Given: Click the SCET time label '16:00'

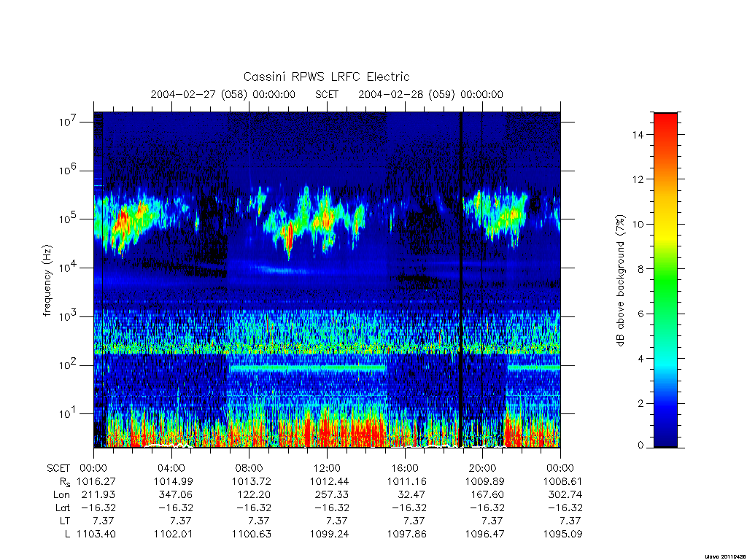Looking at the screenshot, I should (x=405, y=468).
